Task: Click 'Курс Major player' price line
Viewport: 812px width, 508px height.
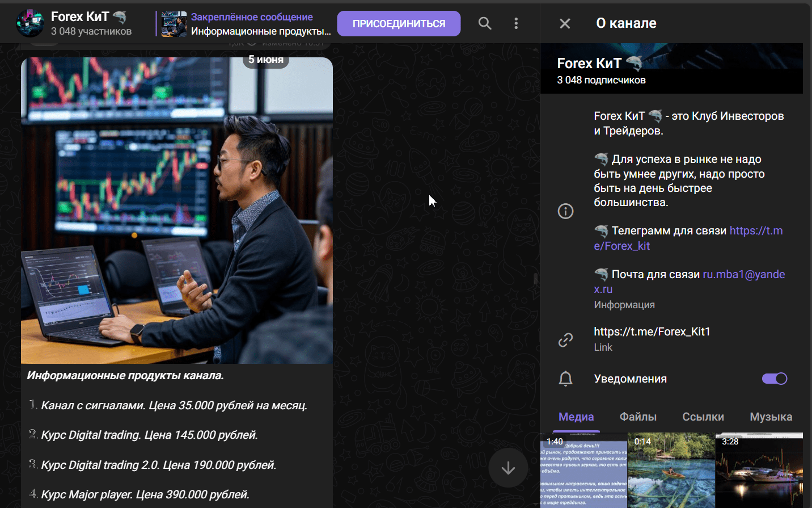Action: 139,494
